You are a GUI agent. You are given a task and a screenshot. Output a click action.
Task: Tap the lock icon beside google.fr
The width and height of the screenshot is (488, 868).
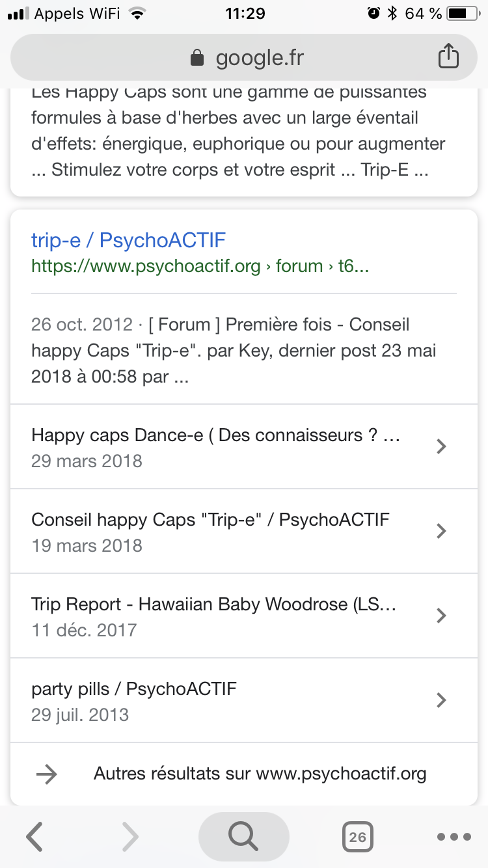click(197, 59)
